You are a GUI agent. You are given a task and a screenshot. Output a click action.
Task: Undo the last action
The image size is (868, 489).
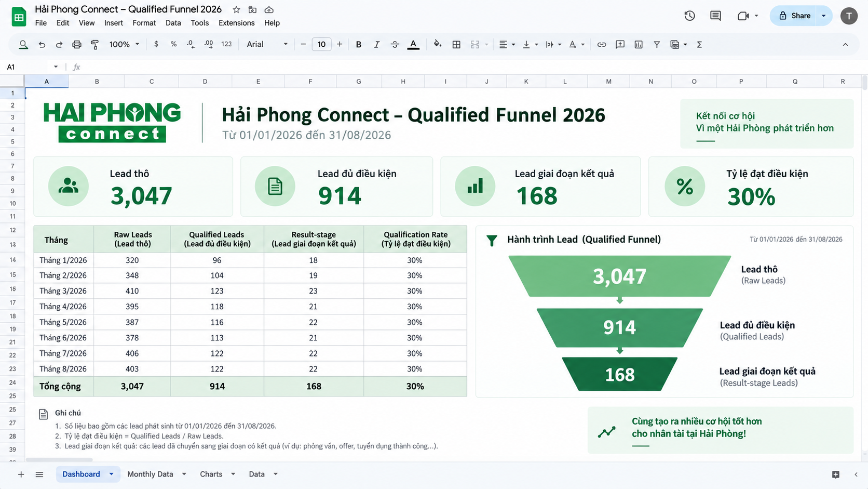point(42,45)
